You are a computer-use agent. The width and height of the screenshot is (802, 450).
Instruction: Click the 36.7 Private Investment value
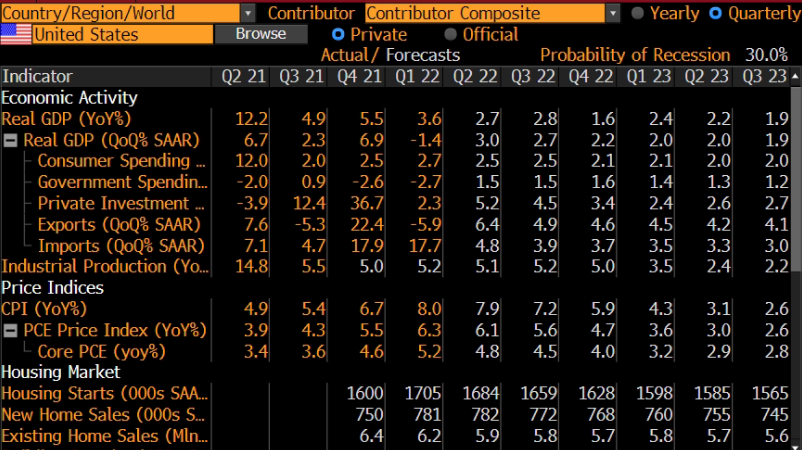pos(367,204)
